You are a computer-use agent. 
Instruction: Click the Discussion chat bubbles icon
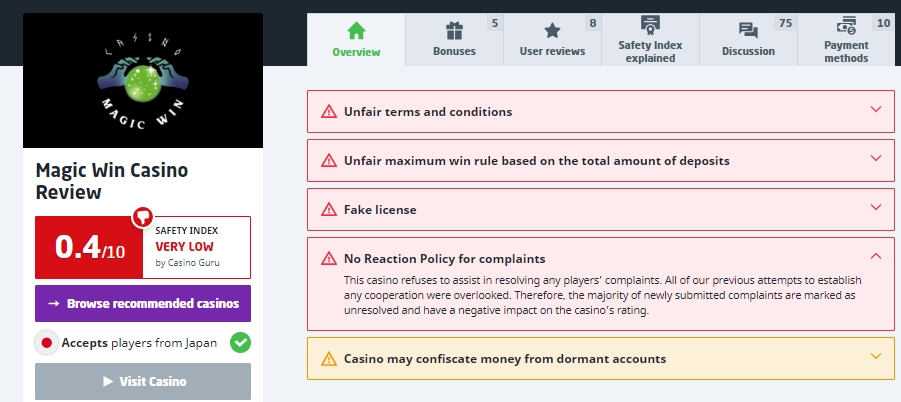(748, 30)
